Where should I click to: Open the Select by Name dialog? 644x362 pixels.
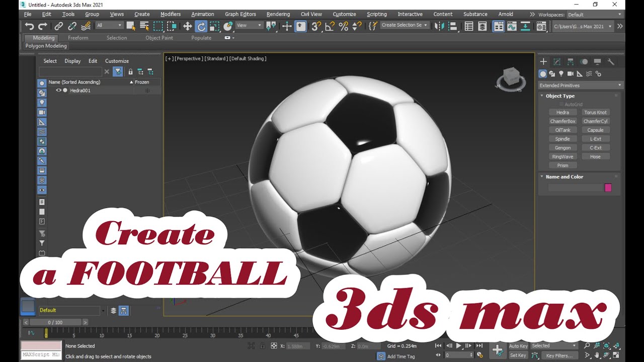click(144, 26)
